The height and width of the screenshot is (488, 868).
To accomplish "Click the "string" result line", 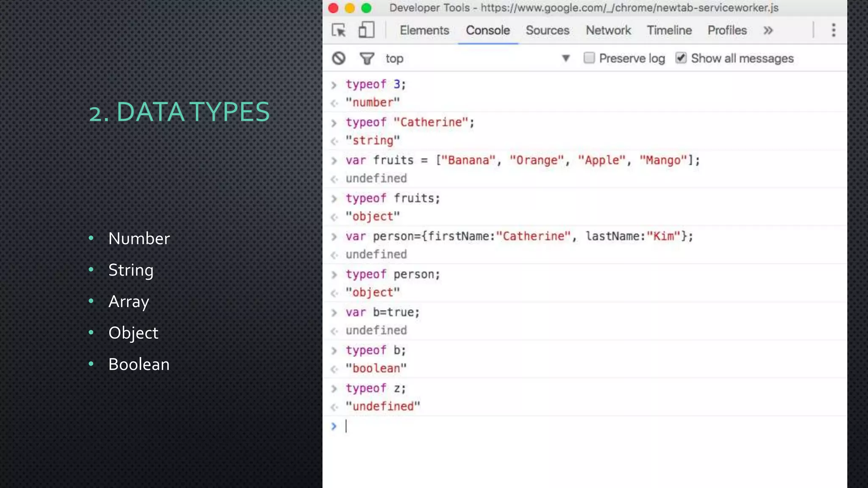I will pyautogui.click(x=373, y=141).
